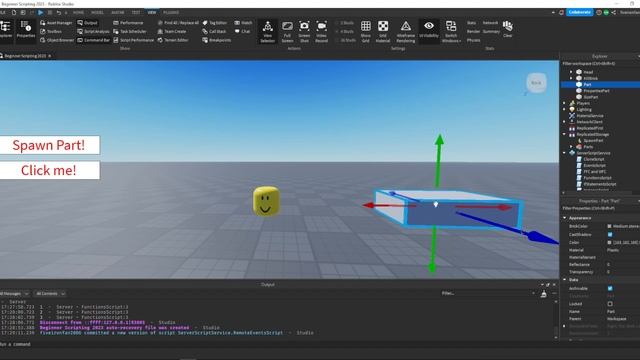640x360 pixels.
Task: Open the Call Stack panel
Action: [214, 31]
